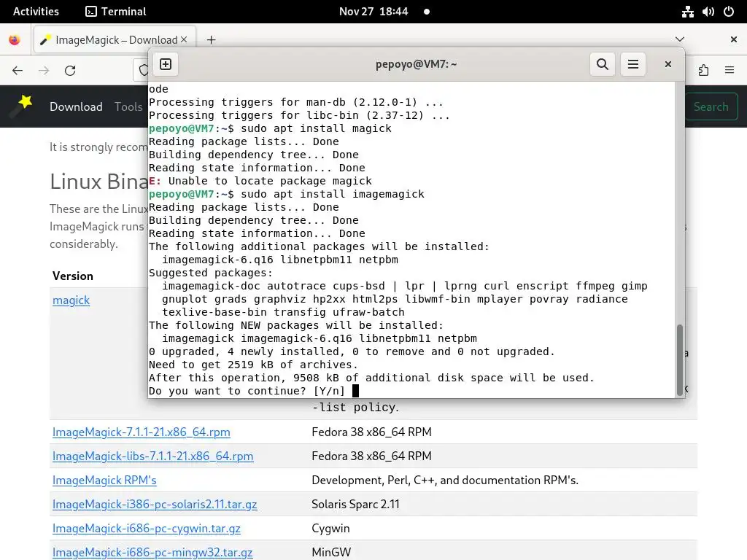
Task: Open the Activities overview
Action: (36, 12)
